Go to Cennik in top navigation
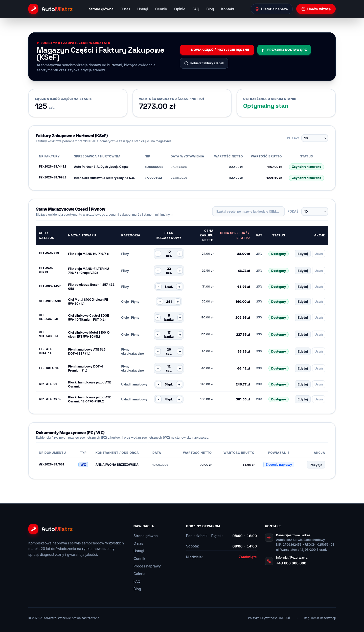Image resolution: width=364 pixels, height=632 pixels. (x=161, y=9)
